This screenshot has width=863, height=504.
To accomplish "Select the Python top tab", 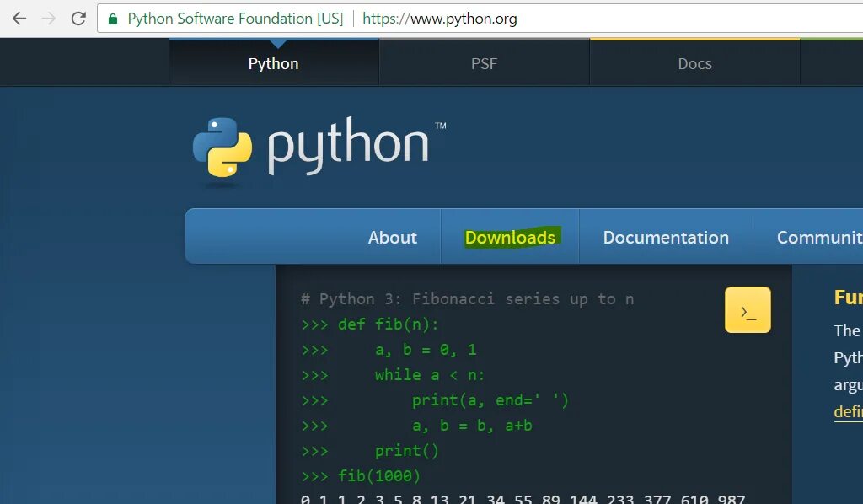I will pos(274,63).
